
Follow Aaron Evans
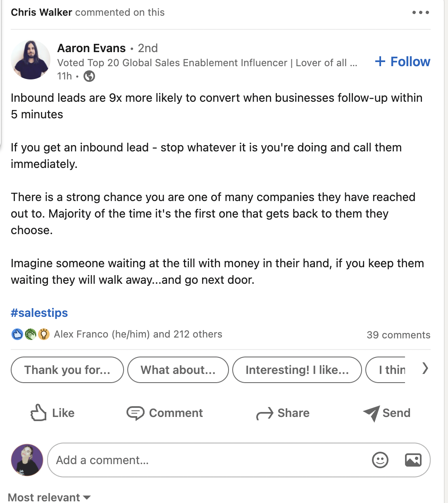click(402, 62)
